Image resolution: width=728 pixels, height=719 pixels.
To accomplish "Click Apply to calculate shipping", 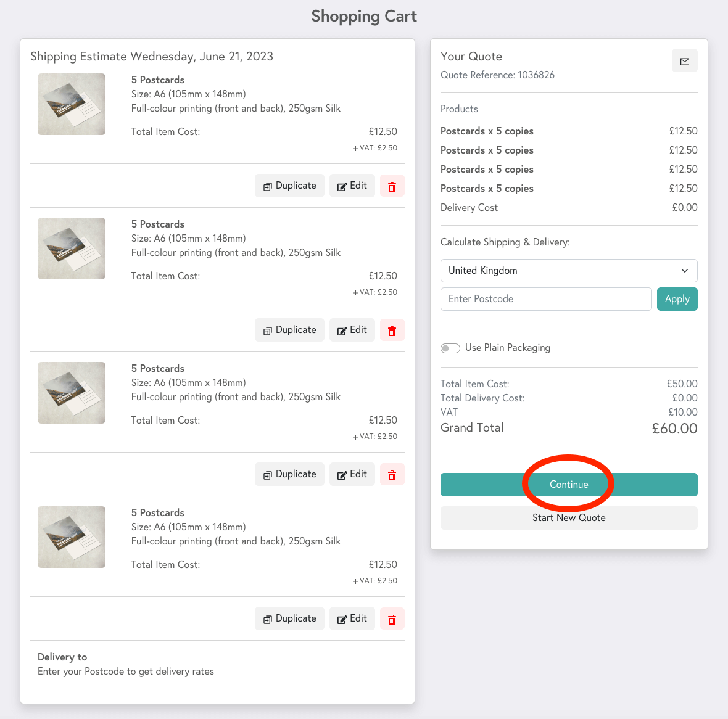I will pos(677,298).
